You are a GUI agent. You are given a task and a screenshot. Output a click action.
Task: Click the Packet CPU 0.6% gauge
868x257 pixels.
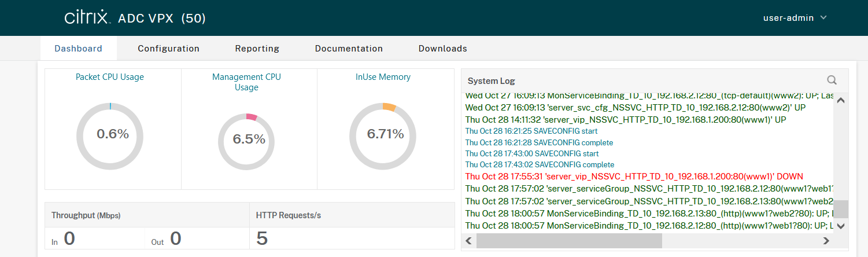click(112, 134)
